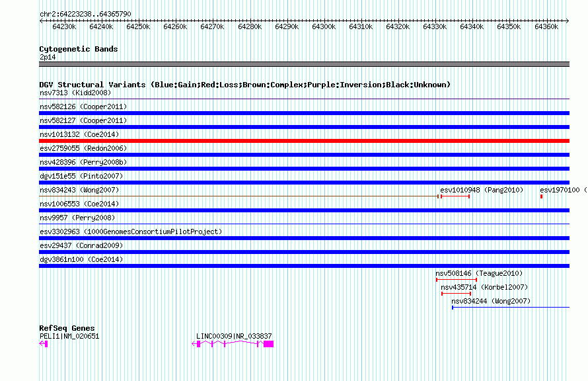Image resolution: width=588 pixels, height=381 pixels.
Task: Select the blue esv2759055 gain bar
Action: 304,155
